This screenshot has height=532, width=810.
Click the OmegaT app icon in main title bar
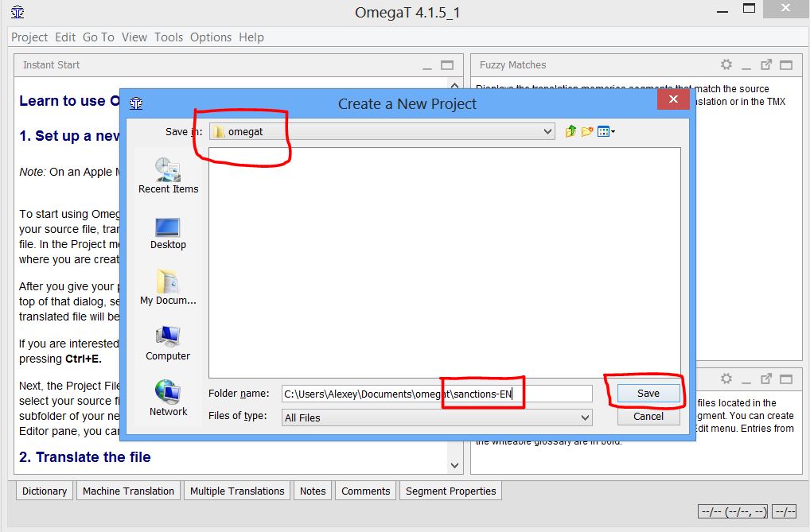(18, 12)
